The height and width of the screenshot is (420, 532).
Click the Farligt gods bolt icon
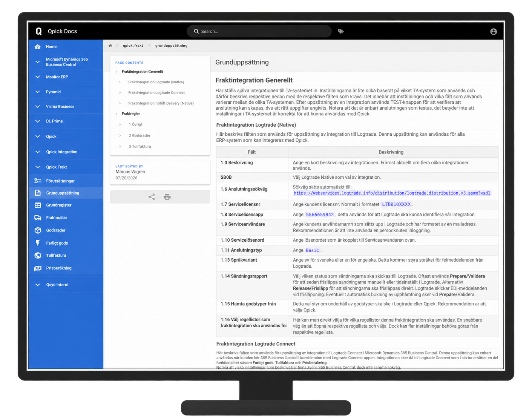tap(38, 243)
